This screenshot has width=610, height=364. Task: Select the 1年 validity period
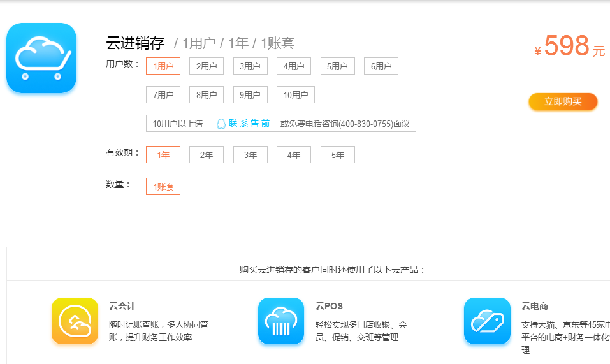pyautogui.click(x=163, y=155)
